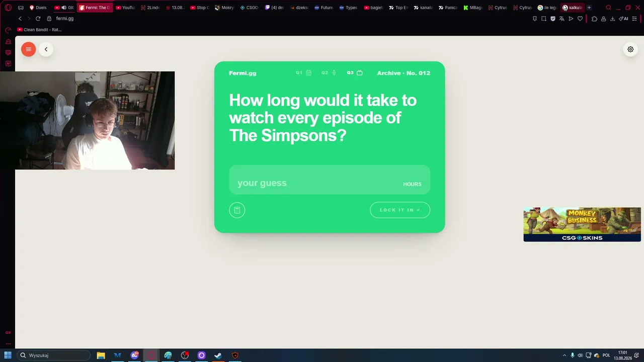The image size is (644, 362).
Task: Open the taskbar volume control
Action: [580, 355]
